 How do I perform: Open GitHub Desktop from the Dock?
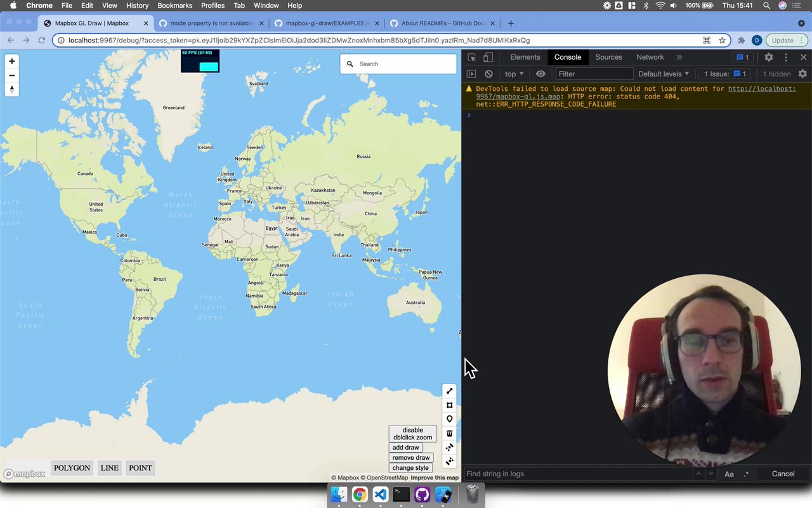pos(422,495)
